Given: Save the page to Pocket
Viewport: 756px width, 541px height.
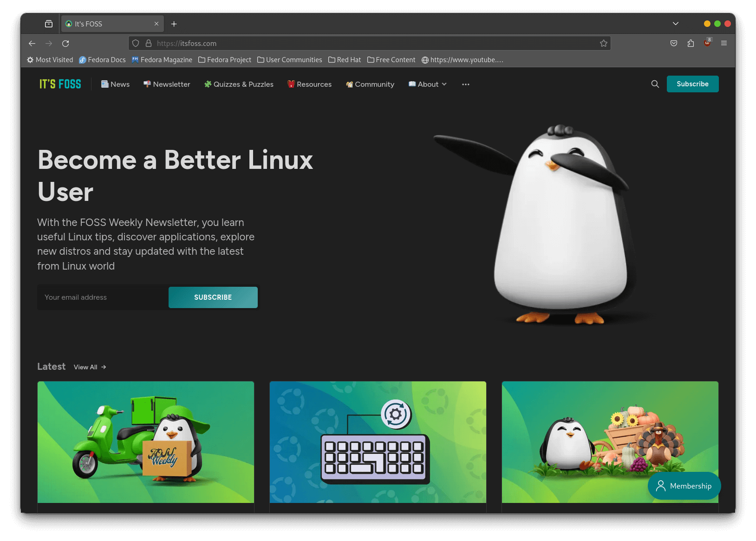Looking at the screenshot, I should coord(673,43).
